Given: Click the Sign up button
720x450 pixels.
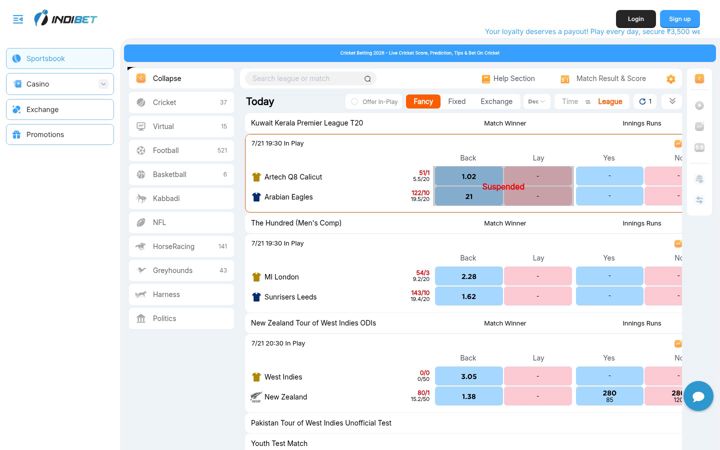Looking at the screenshot, I should click(x=680, y=19).
